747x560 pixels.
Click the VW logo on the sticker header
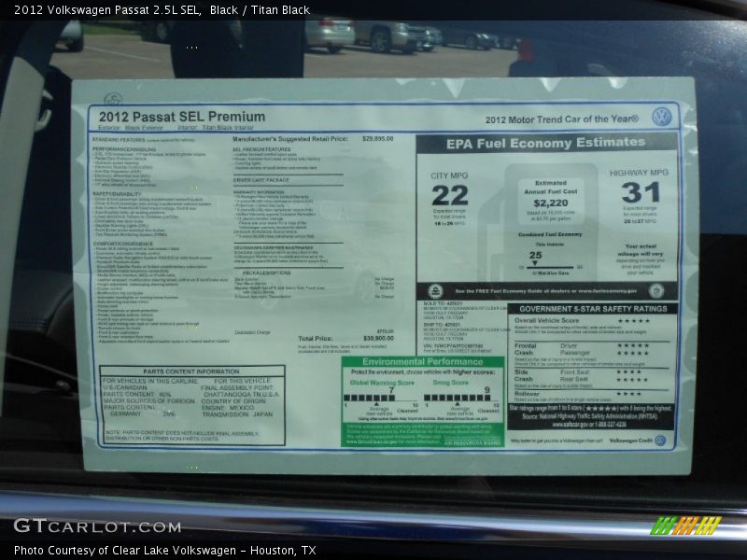pos(662,117)
